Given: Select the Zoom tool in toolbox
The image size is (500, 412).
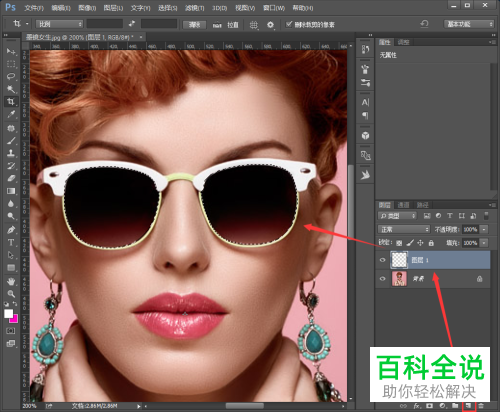Looking at the screenshot, I should (11, 294).
